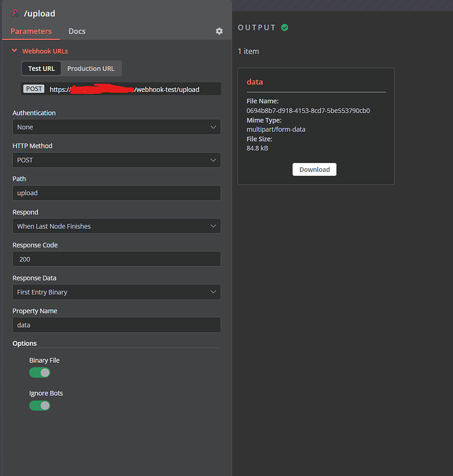Focus the Property Name input field
The height and width of the screenshot is (476, 453).
[117, 325]
